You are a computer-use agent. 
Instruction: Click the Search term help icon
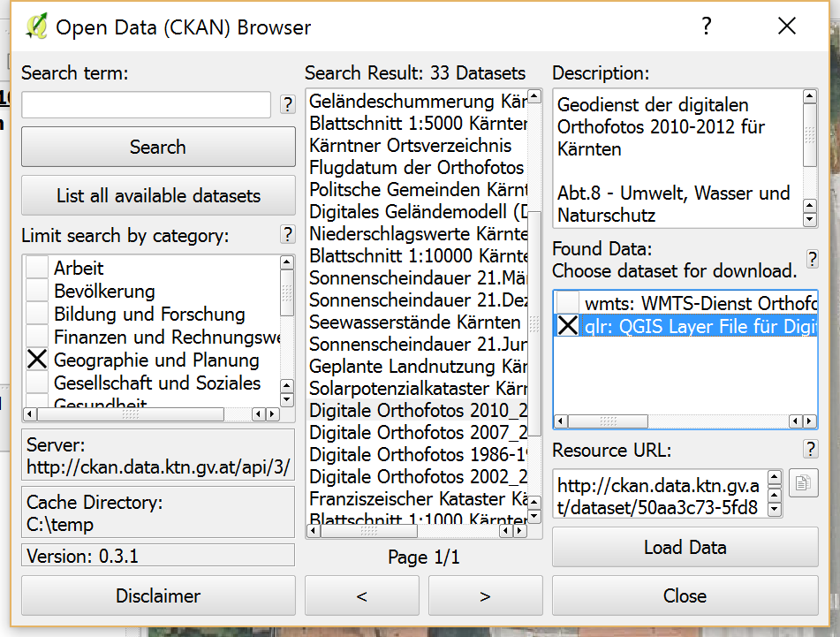[x=287, y=104]
